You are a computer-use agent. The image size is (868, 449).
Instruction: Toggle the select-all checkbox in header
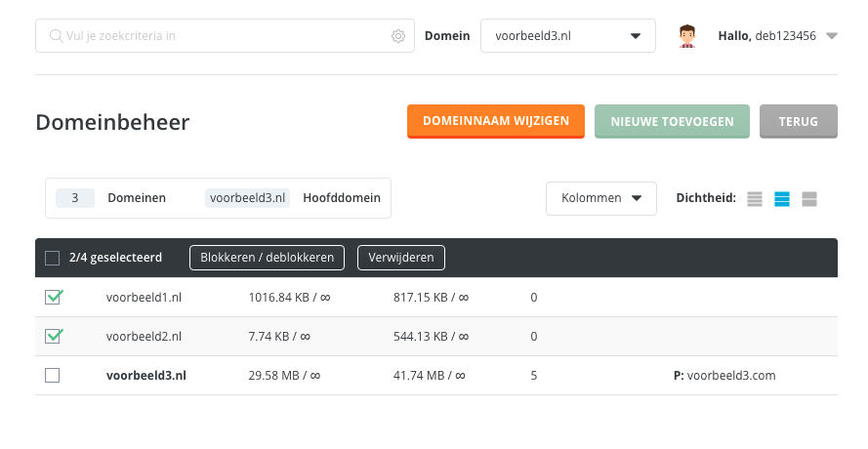tap(52, 258)
